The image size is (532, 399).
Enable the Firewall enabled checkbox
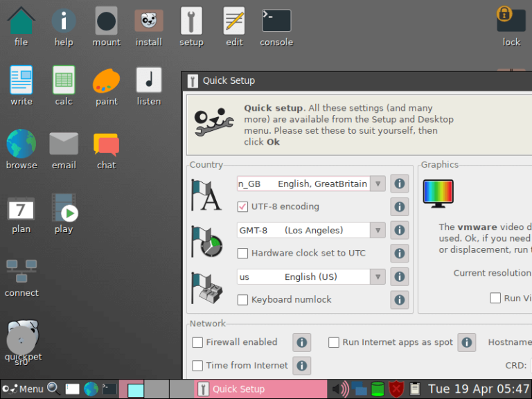[x=197, y=342]
